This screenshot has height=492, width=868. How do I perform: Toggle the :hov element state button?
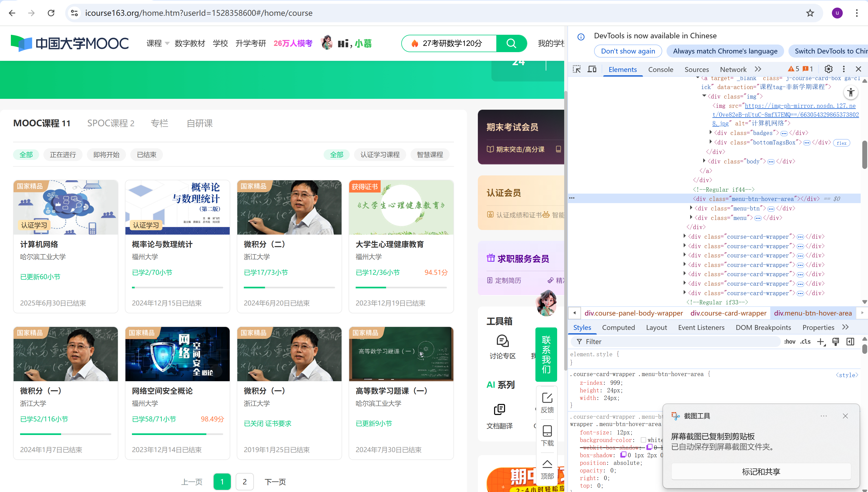[790, 342]
